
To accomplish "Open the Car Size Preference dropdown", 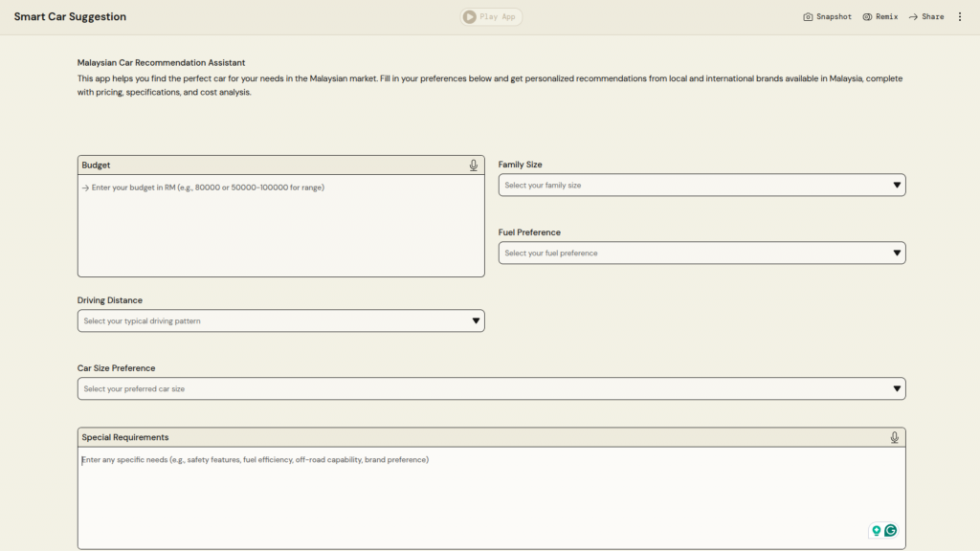I will 491,389.
